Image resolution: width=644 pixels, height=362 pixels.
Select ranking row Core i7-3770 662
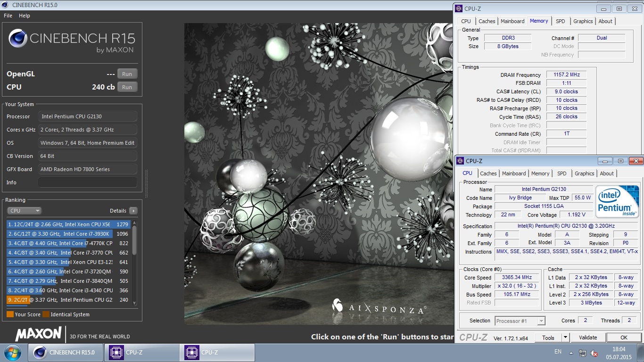(68, 253)
